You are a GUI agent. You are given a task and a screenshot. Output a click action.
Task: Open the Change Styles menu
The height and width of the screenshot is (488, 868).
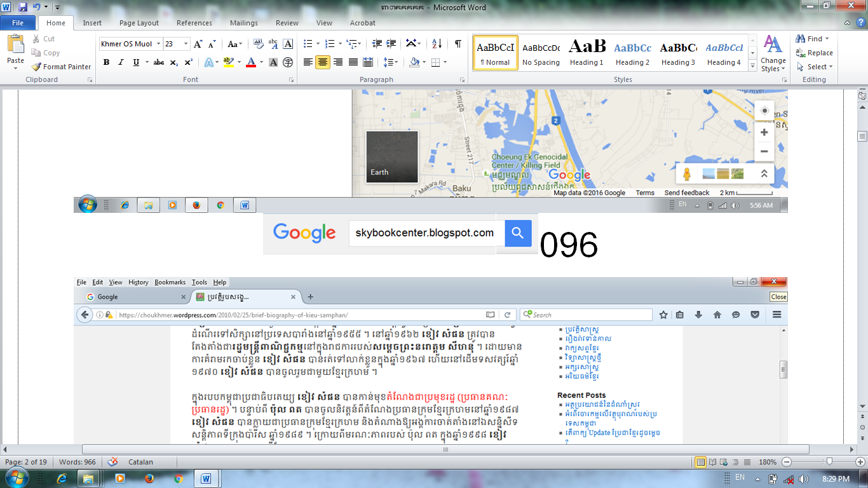point(773,53)
